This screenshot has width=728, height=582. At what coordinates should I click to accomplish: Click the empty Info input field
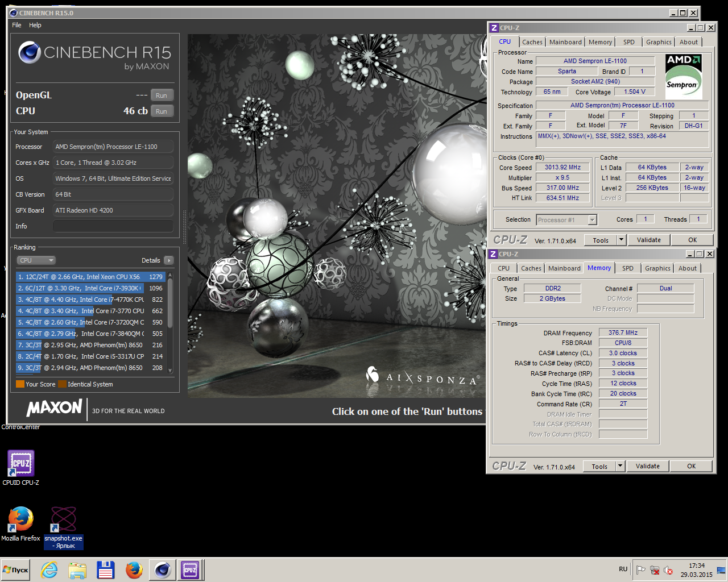[x=113, y=226]
